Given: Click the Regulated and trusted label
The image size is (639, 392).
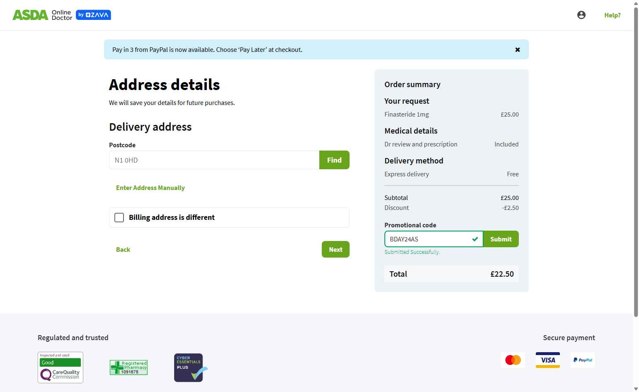Looking at the screenshot, I should [x=73, y=338].
